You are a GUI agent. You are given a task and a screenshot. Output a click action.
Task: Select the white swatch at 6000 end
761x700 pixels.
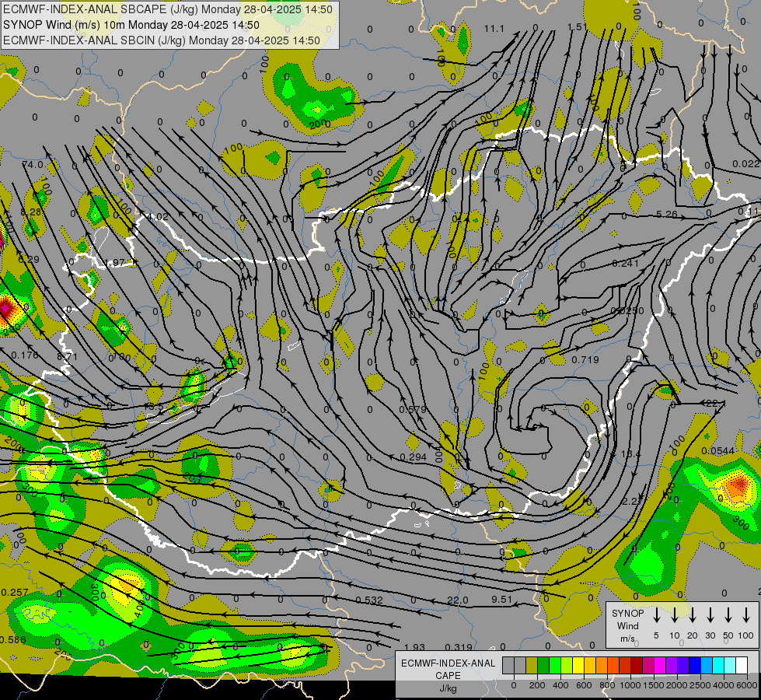(x=741, y=665)
